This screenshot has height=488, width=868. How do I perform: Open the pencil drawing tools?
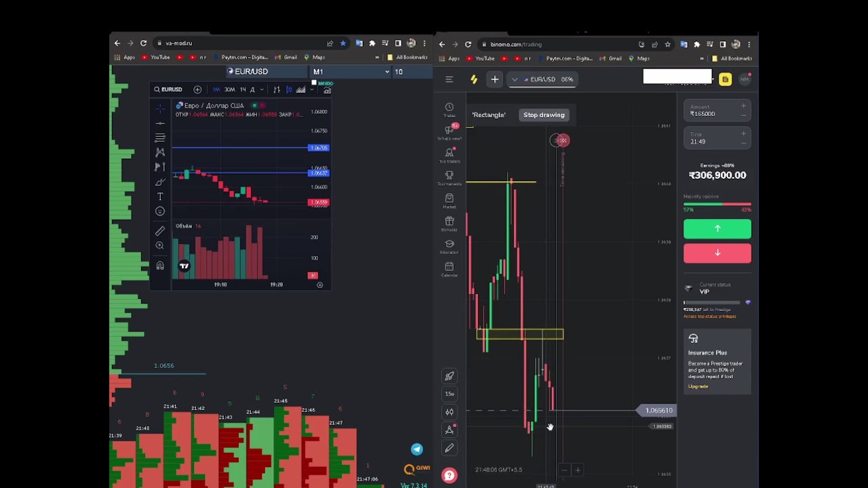[449, 447]
